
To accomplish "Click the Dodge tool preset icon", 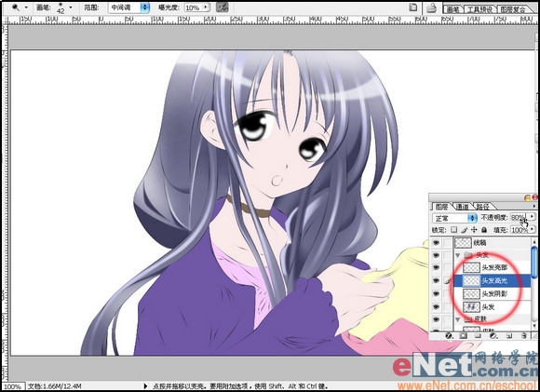I will [x=16, y=7].
